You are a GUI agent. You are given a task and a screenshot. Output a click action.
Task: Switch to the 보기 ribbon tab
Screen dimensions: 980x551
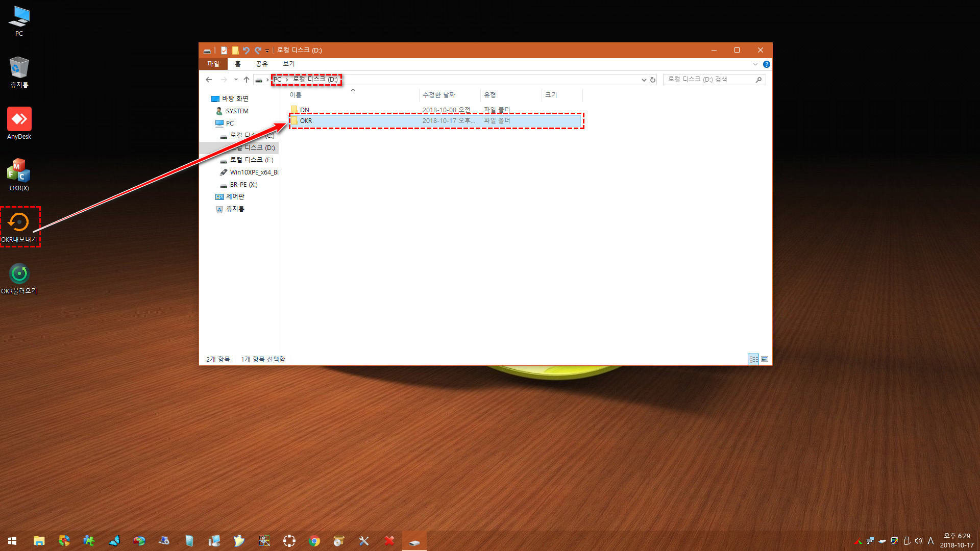[x=289, y=64]
